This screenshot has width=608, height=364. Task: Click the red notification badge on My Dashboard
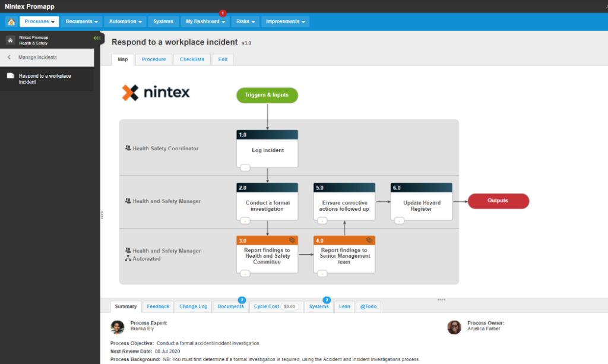(223, 12)
